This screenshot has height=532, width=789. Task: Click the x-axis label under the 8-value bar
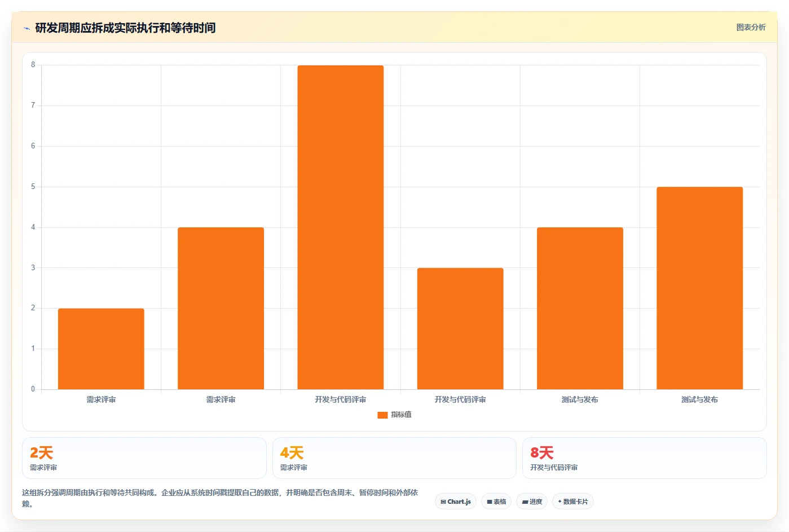pyautogui.click(x=341, y=399)
